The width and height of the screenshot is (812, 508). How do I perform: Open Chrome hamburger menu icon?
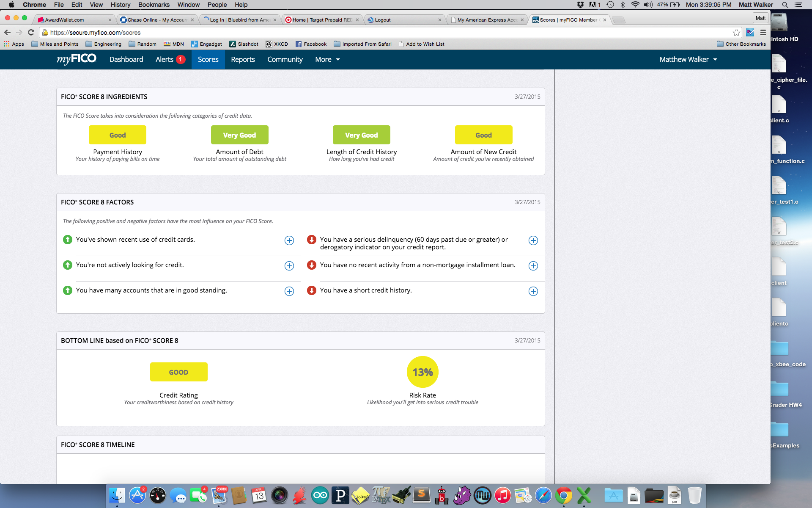[763, 33]
